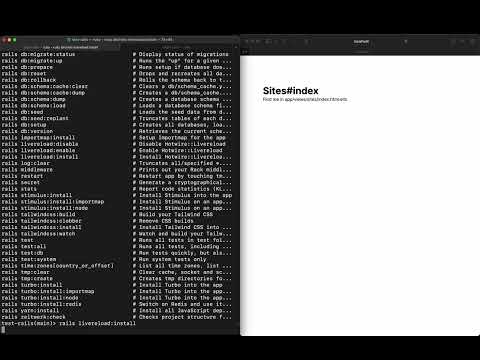
Task: Click 'rails turbo:install:importmap' in terminal
Action: [x=48, y=291]
